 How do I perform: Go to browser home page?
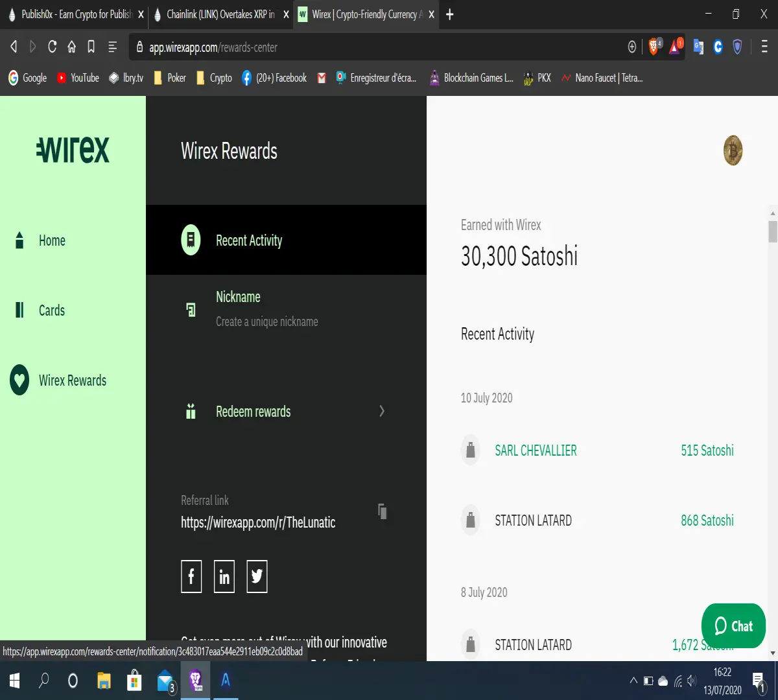(x=72, y=47)
